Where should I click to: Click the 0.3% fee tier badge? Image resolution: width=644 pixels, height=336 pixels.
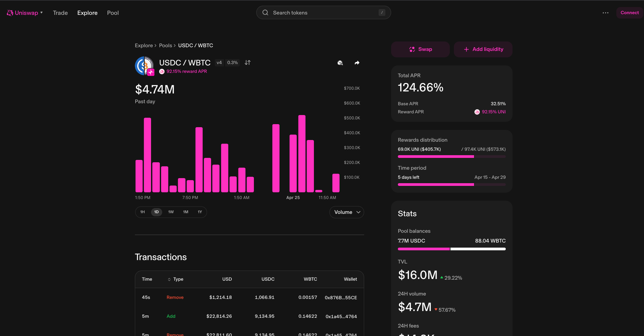[232, 62]
